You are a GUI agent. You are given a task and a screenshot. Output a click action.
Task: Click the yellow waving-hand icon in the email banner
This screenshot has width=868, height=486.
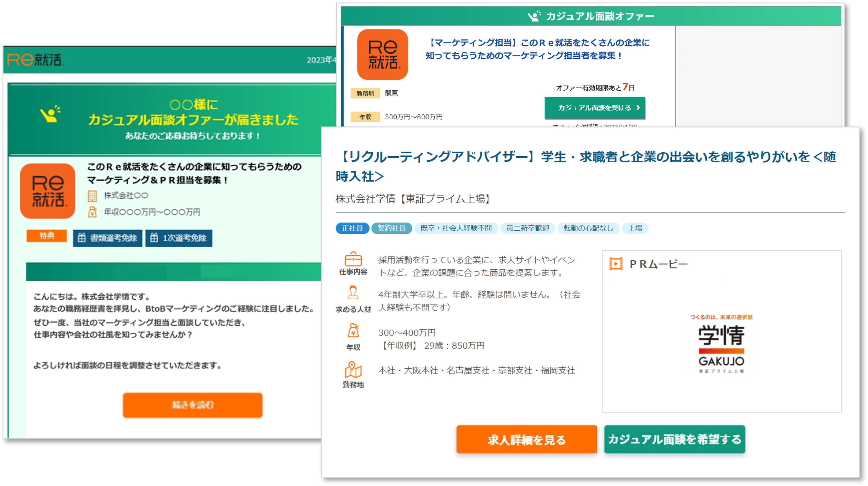(50, 114)
